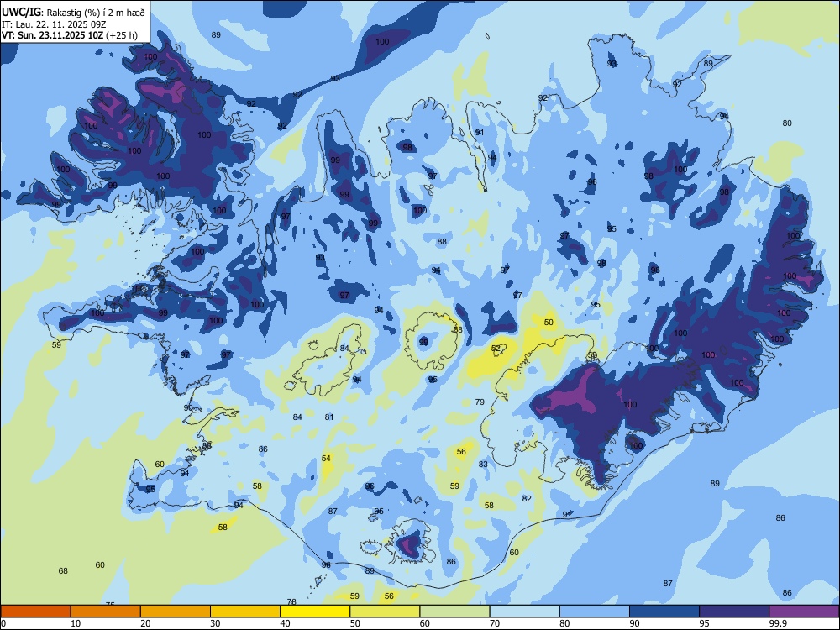Click the pale blue 70–80 legend swatch
Image resolution: width=840 pixels, height=630 pixels.
[524, 612]
